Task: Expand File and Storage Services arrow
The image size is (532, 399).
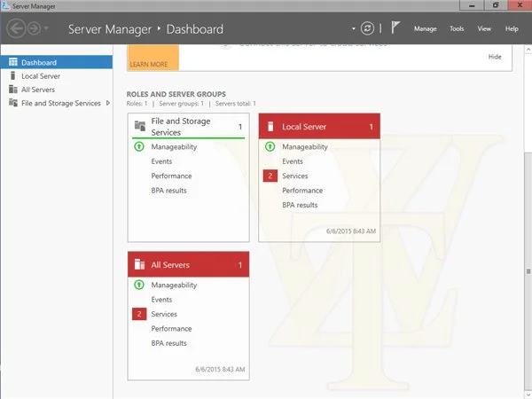Action: (108, 103)
